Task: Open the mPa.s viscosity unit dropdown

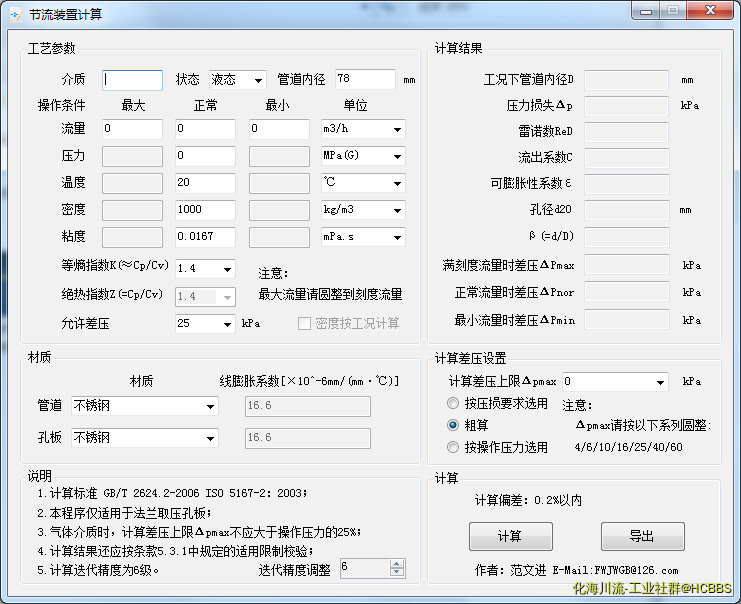Action: tap(363, 237)
